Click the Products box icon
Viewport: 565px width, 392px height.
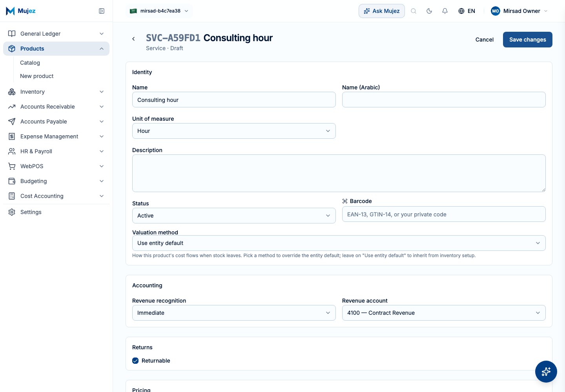[12, 49]
